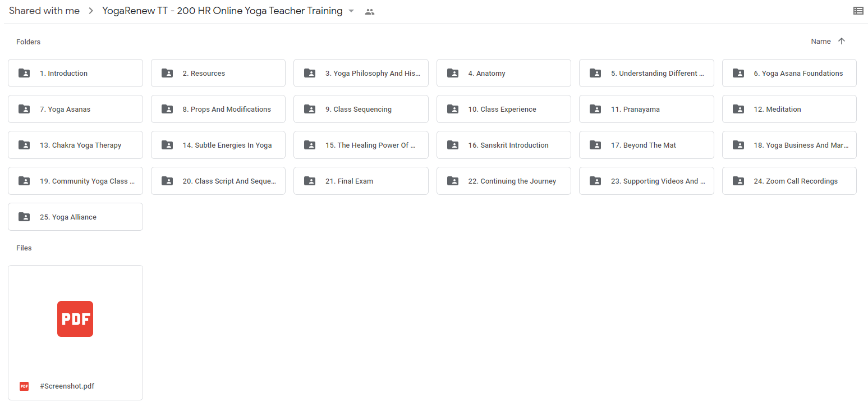Click the YogaRenew TT breadcrumb title
This screenshot has width=868, height=406.
[x=222, y=11]
